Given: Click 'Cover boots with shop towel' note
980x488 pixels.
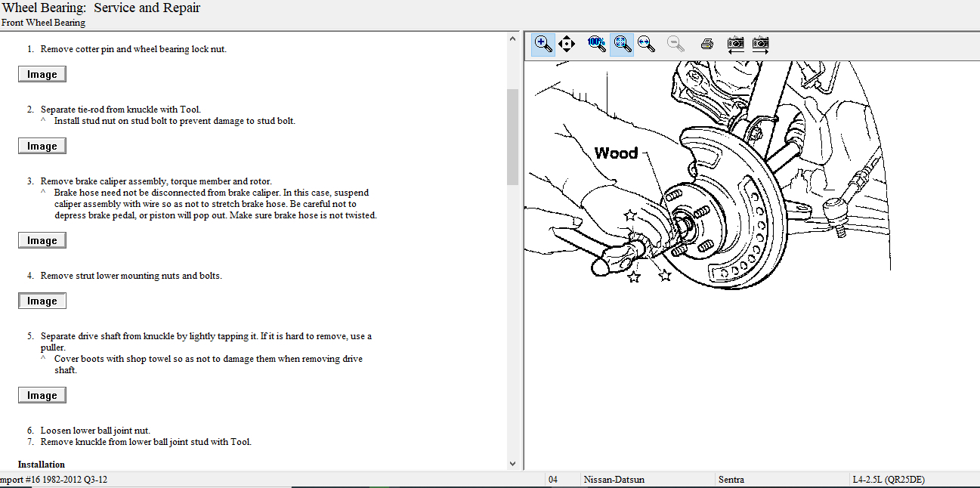Looking at the screenshot, I should (209, 364).
